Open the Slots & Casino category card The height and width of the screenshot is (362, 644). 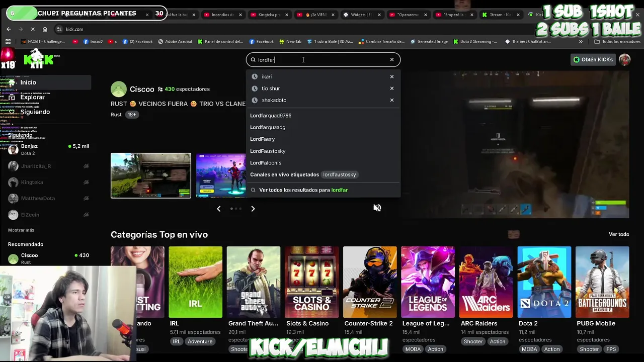pyautogui.click(x=311, y=282)
